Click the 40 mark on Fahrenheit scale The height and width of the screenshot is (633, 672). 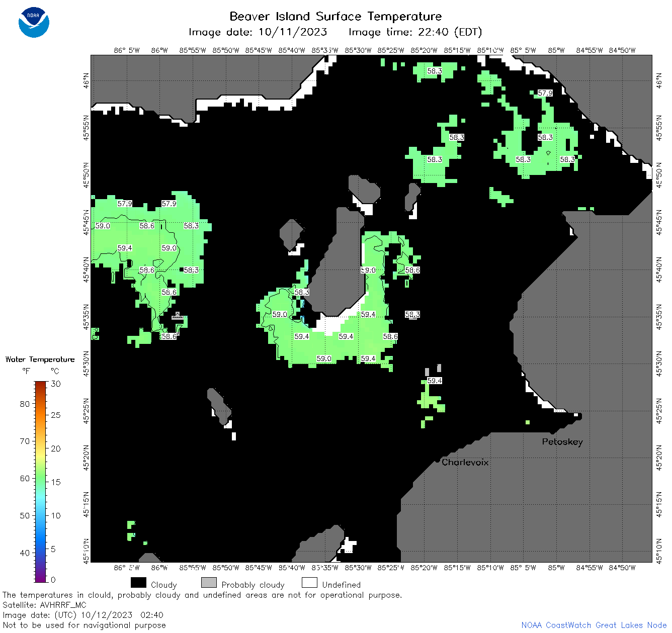(25, 553)
